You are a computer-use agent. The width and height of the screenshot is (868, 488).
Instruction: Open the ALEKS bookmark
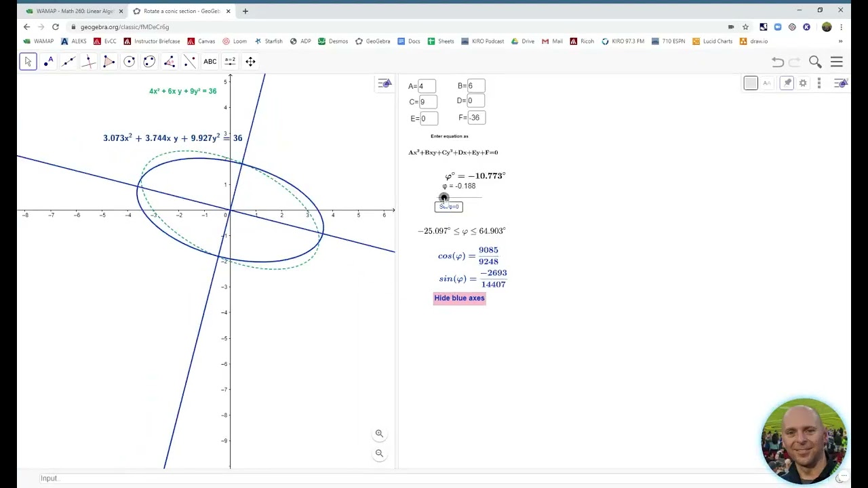[74, 41]
